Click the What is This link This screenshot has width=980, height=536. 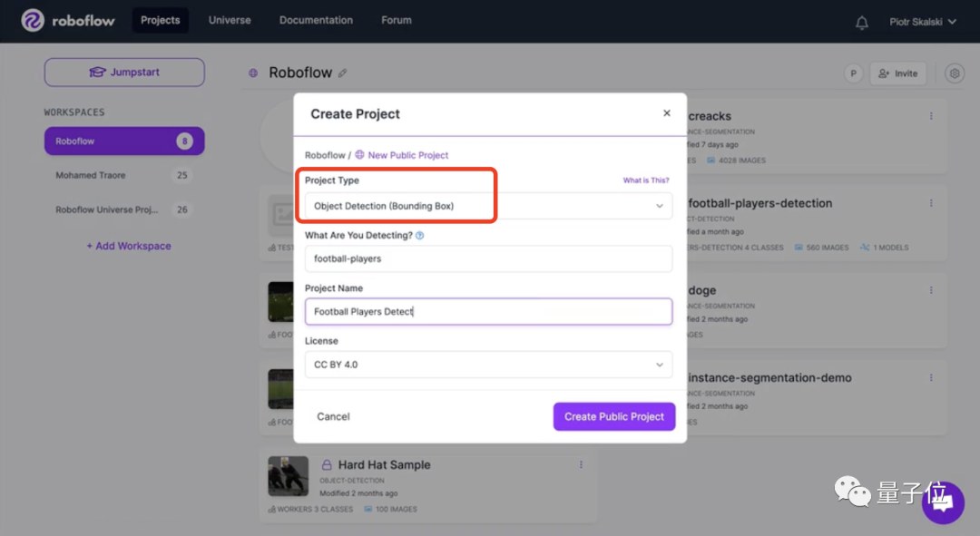click(x=646, y=180)
